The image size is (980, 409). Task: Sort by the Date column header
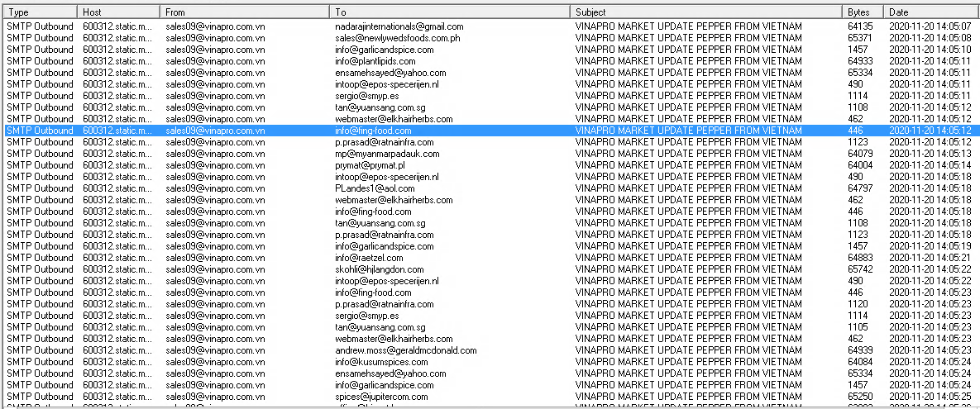tap(931, 12)
